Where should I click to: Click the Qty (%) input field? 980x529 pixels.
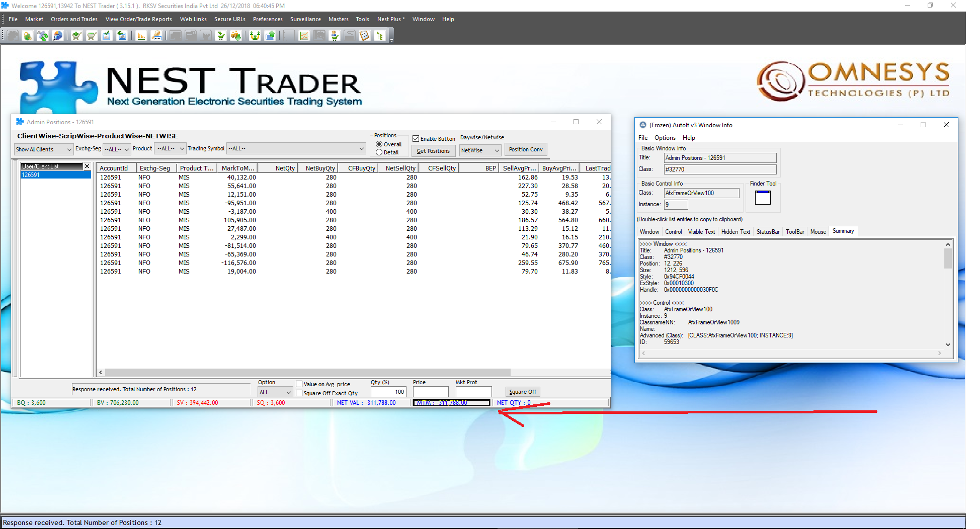click(x=388, y=392)
